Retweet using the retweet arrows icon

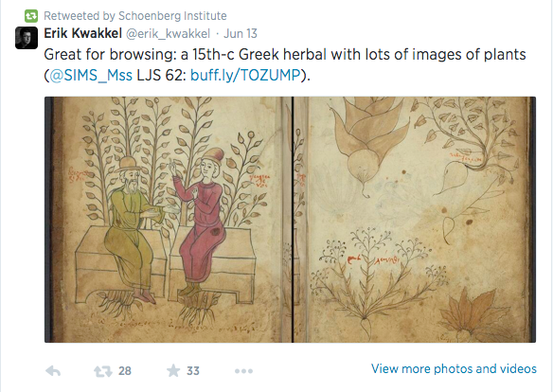(x=102, y=371)
